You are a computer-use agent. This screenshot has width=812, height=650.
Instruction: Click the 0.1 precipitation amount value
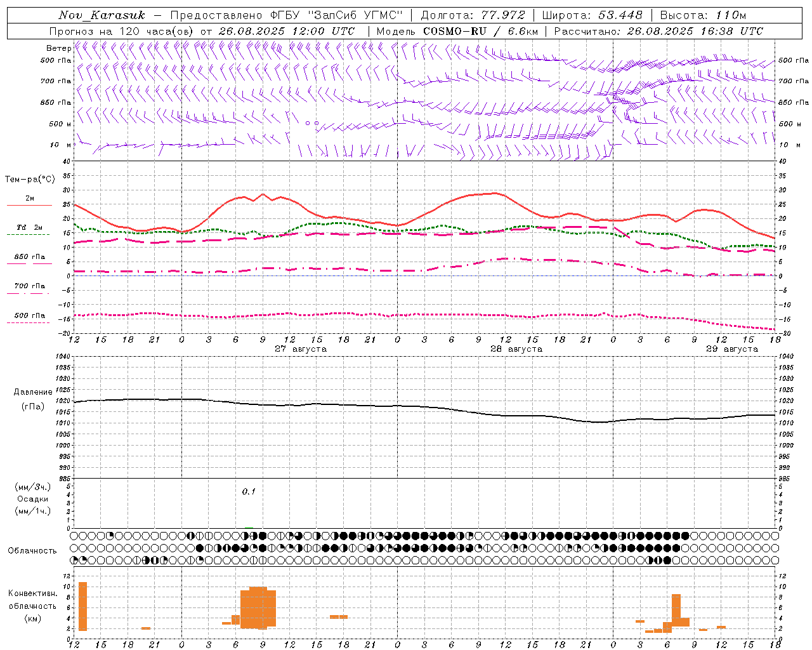(x=249, y=491)
